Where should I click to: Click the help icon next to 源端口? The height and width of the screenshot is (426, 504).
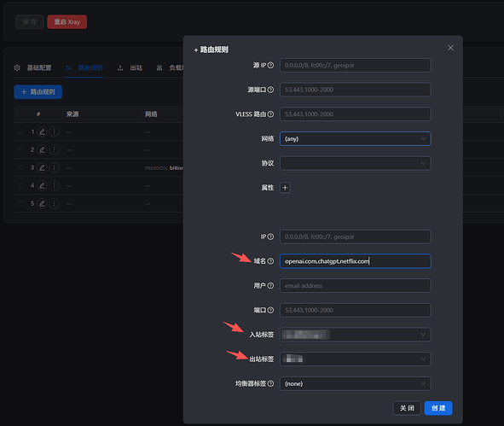(x=270, y=90)
